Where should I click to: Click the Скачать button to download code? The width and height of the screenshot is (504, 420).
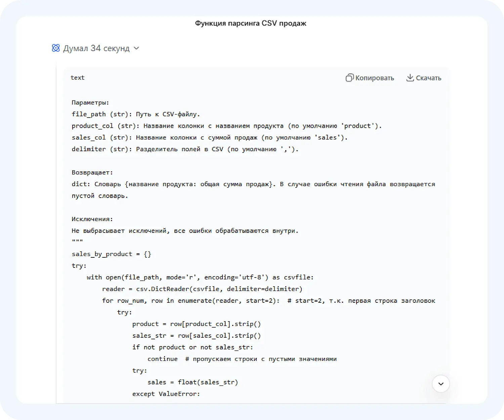pos(424,78)
